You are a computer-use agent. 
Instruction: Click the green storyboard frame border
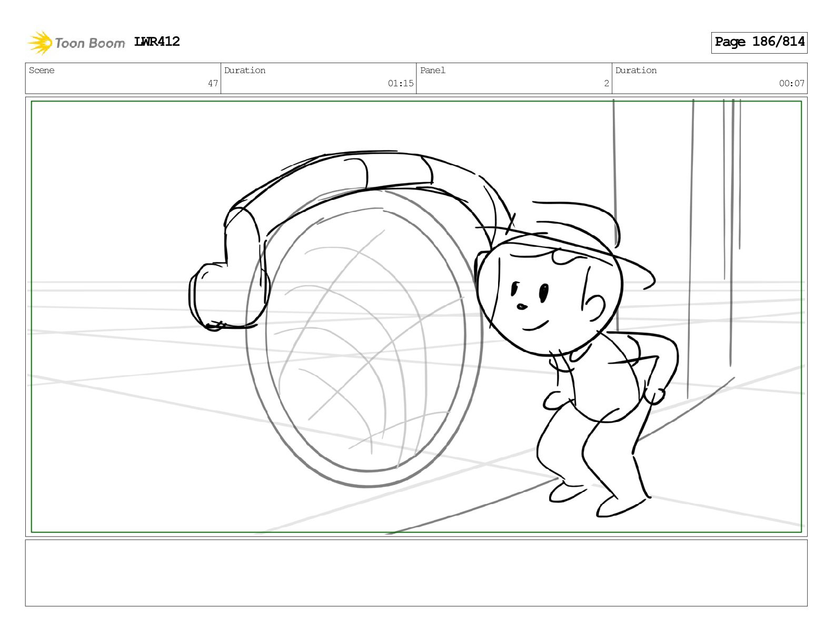point(416,317)
